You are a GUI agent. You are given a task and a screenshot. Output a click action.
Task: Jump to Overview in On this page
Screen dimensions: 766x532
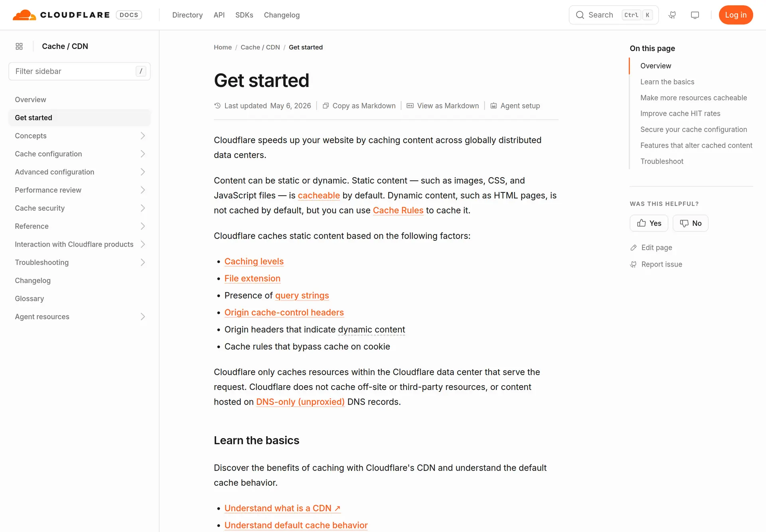coord(656,66)
